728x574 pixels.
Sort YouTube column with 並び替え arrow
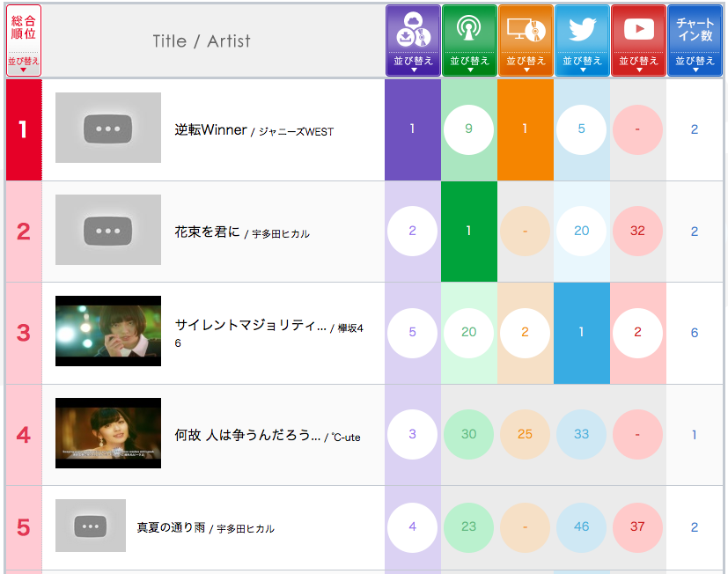pos(638,63)
